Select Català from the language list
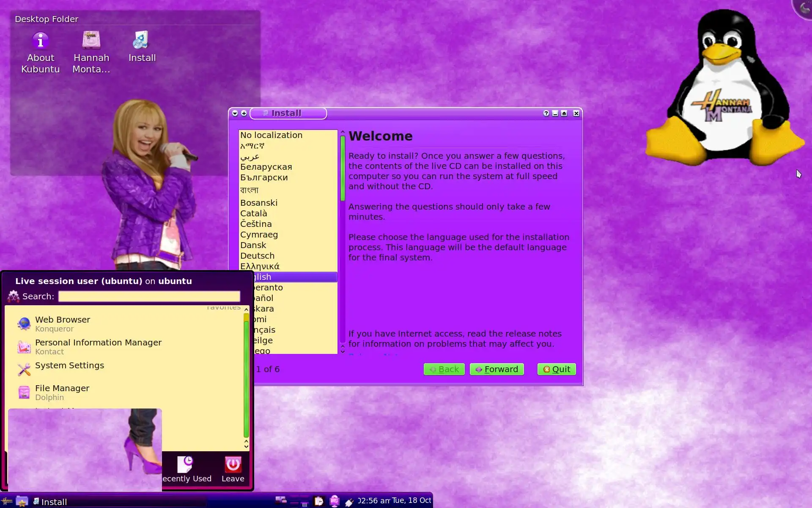Viewport: 812px width, 508px height. (x=254, y=213)
